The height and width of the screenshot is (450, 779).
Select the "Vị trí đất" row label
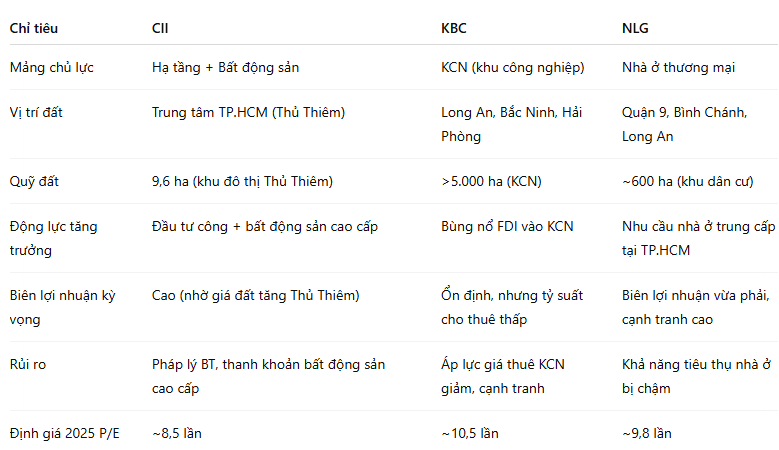[x=36, y=113]
